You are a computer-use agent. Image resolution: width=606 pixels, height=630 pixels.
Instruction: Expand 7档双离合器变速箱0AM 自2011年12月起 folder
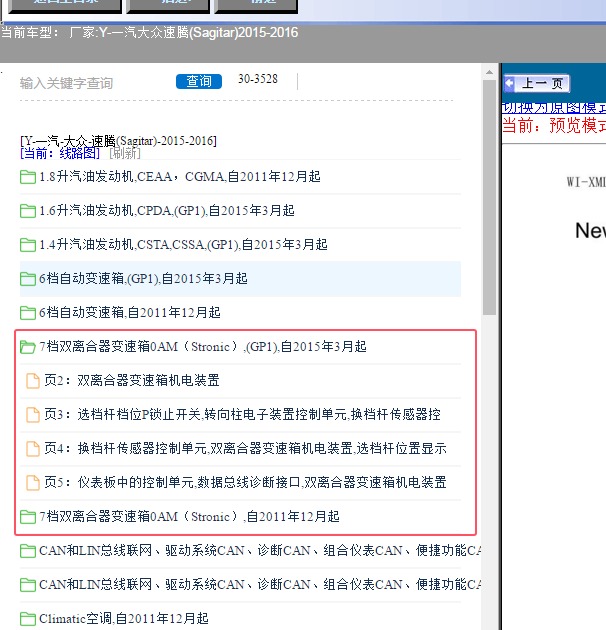[188, 517]
